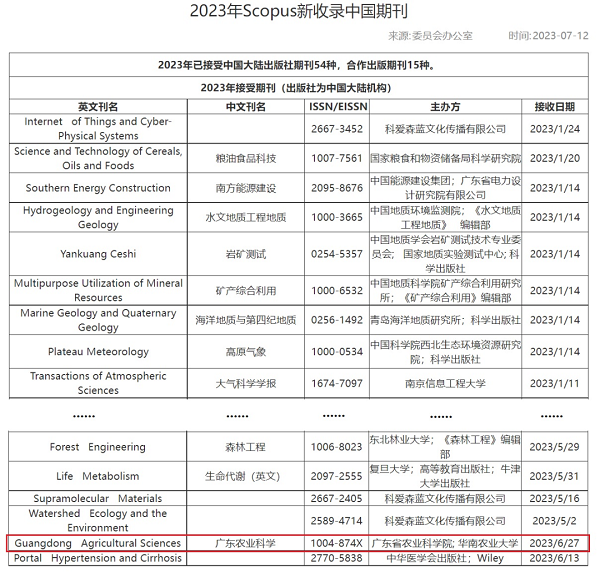Select the '英文刊名' column header
Image resolution: width=600 pixels, height=577 pixels.
[98, 106]
